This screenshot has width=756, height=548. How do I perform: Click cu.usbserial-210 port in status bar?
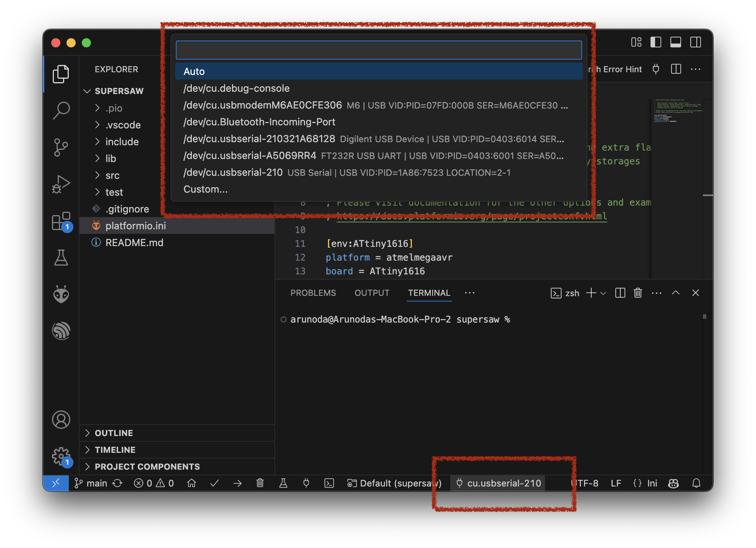click(x=498, y=483)
